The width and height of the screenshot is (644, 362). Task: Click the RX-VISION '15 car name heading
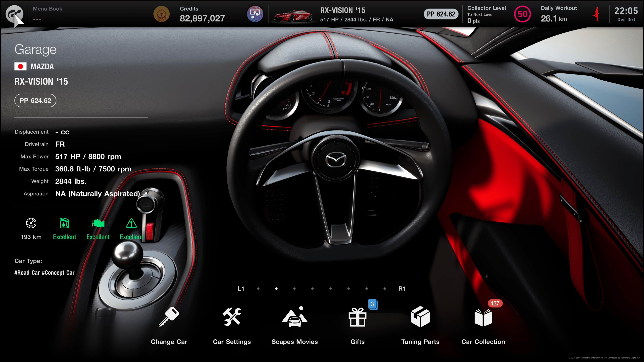click(41, 81)
